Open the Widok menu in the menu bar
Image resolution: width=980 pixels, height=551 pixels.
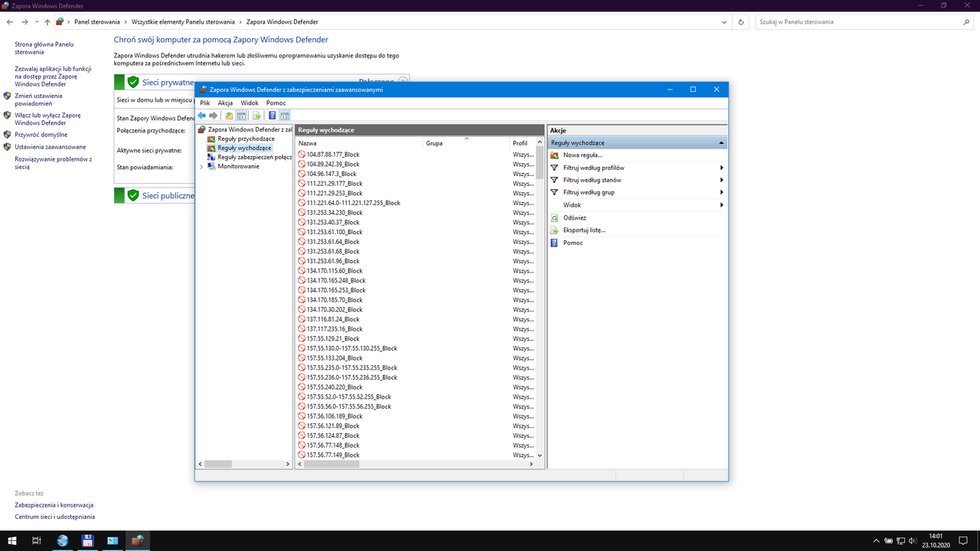pos(250,103)
